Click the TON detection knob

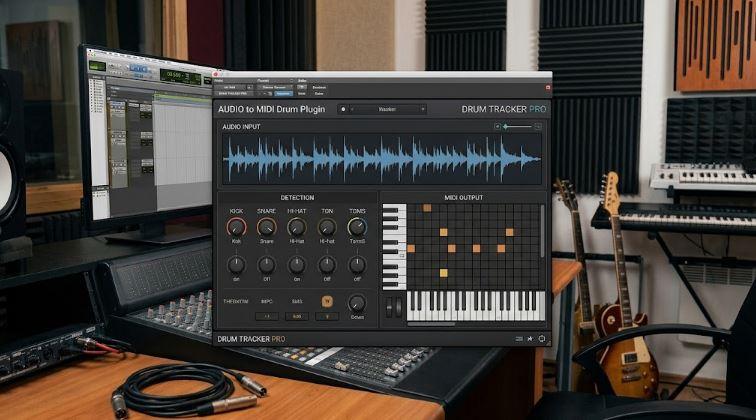coord(327,227)
